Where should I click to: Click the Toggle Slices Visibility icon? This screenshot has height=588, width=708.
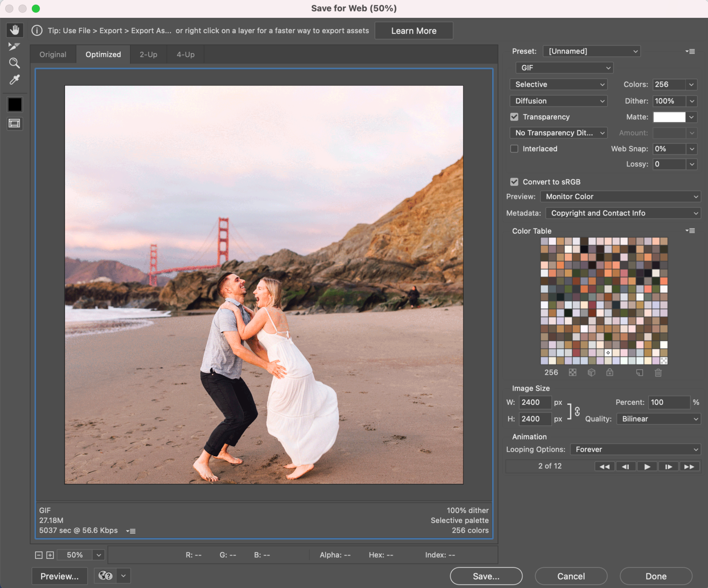(14, 123)
